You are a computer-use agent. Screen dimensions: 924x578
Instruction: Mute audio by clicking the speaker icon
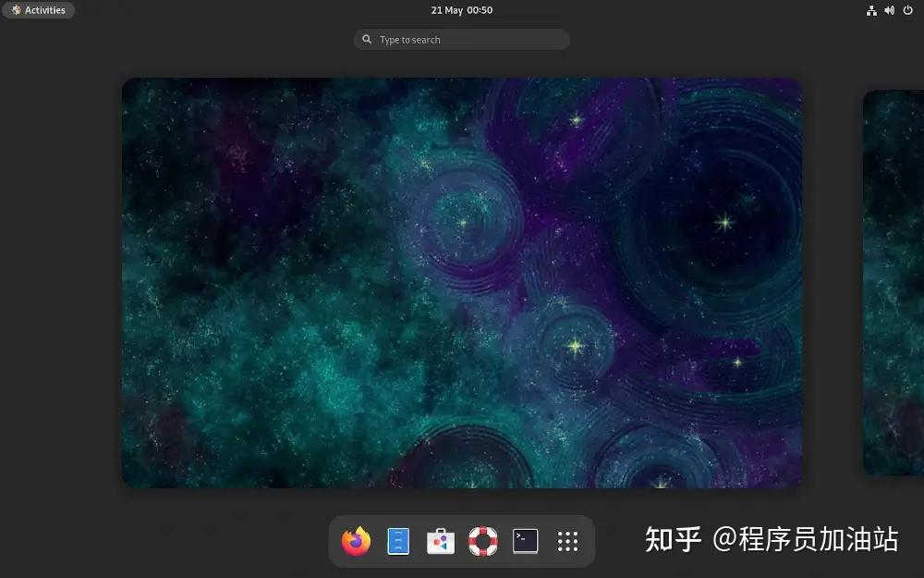point(889,10)
